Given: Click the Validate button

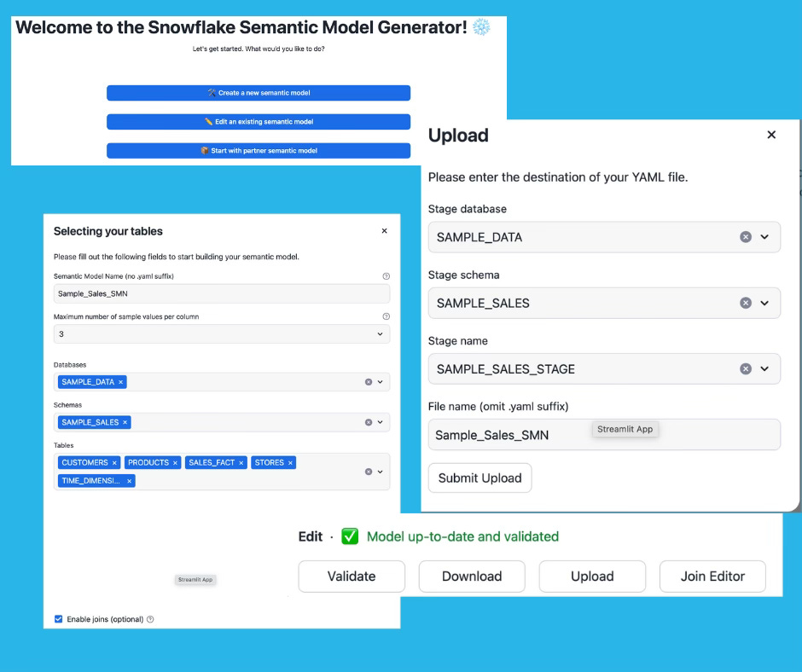Looking at the screenshot, I should coord(351,576).
